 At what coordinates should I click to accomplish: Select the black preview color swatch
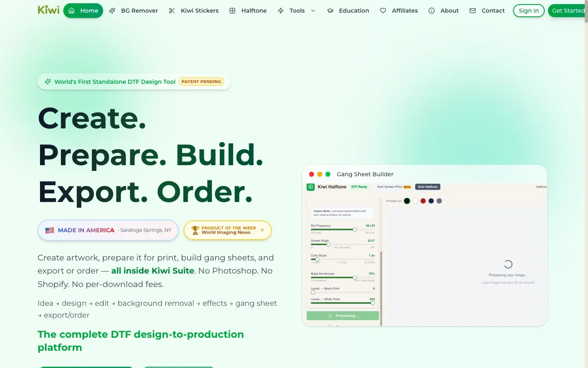(407, 201)
